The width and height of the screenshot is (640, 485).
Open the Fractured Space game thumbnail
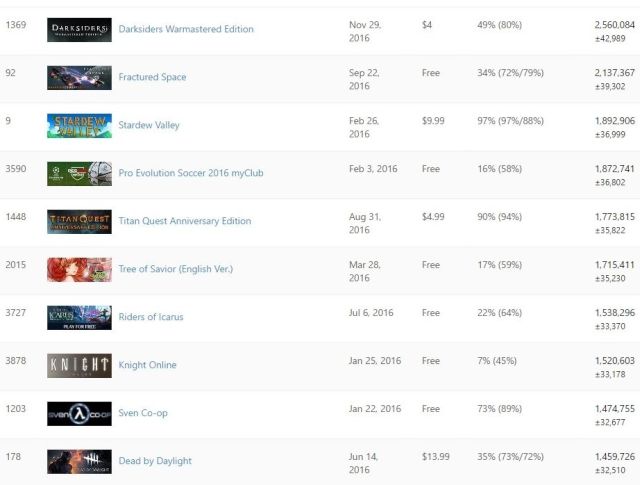79,78
